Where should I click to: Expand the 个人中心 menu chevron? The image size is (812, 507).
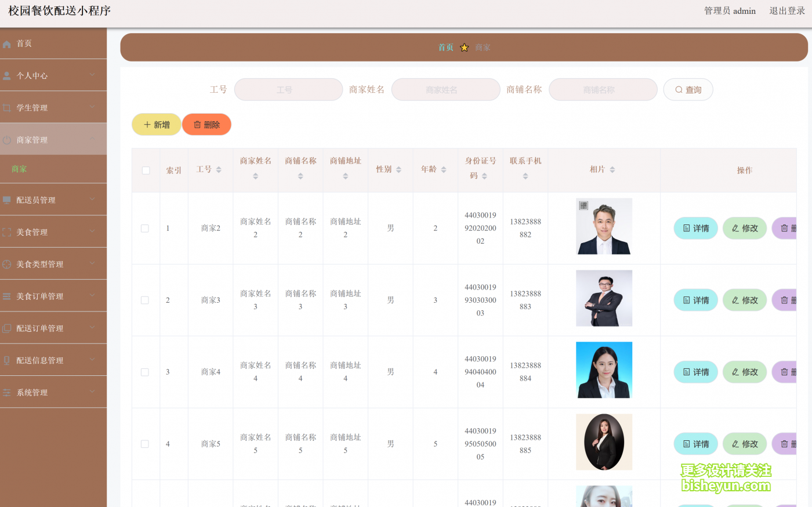(92, 75)
